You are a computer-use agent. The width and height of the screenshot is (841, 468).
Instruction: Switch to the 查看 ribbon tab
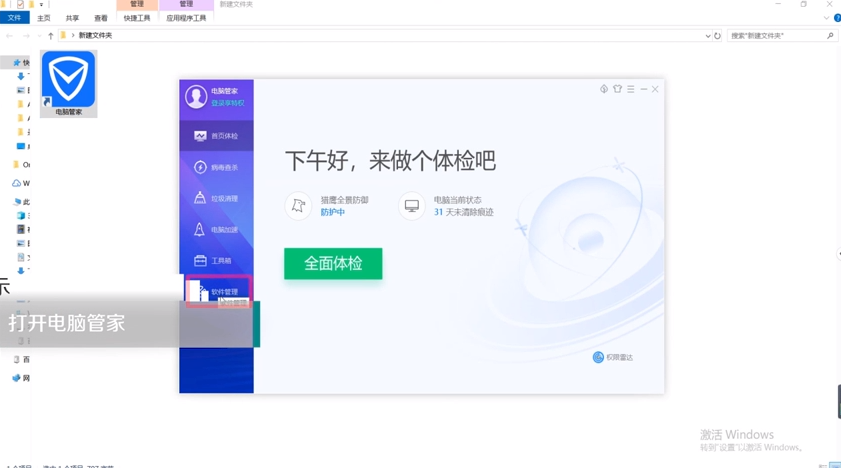point(101,18)
